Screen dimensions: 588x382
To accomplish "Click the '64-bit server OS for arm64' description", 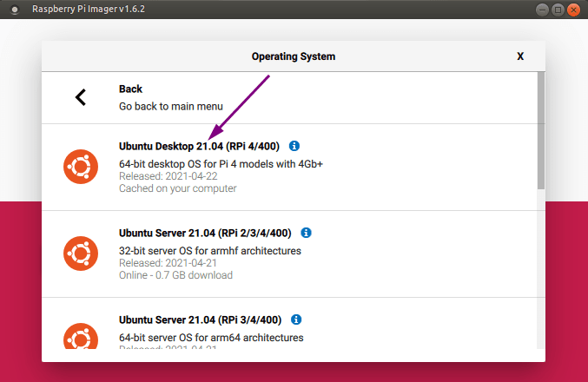I will click(211, 337).
